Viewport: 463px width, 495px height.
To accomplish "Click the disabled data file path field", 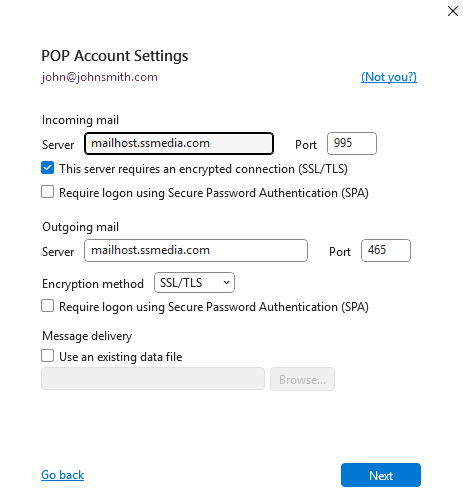I will [x=153, y=379].
